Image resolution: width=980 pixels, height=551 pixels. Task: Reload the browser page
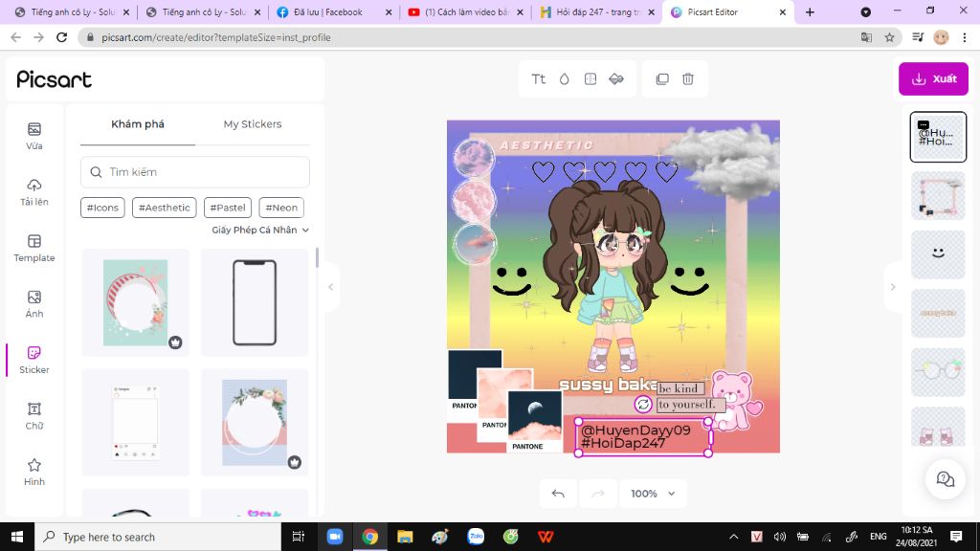[61, 37]
